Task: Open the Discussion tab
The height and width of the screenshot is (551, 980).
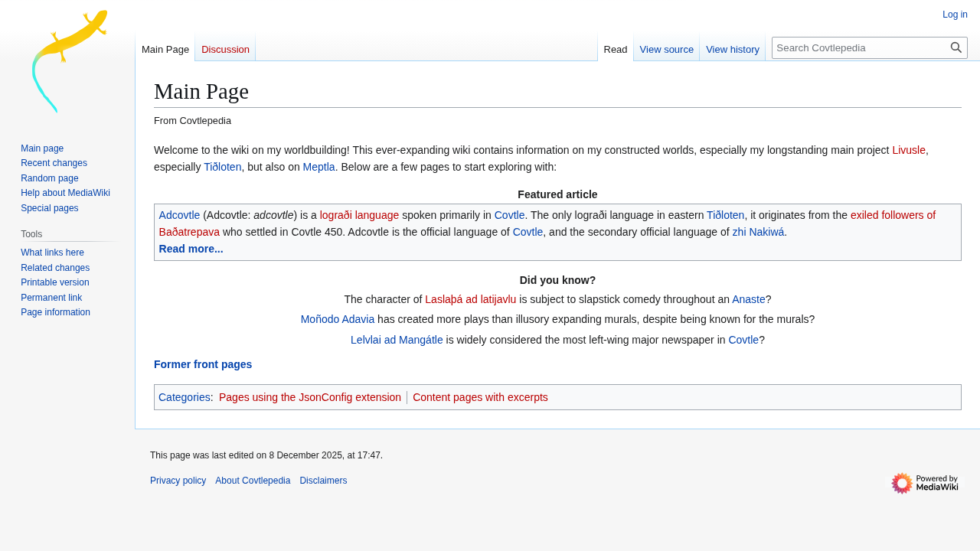Action: pyautogui.click(x=225, y=49)
